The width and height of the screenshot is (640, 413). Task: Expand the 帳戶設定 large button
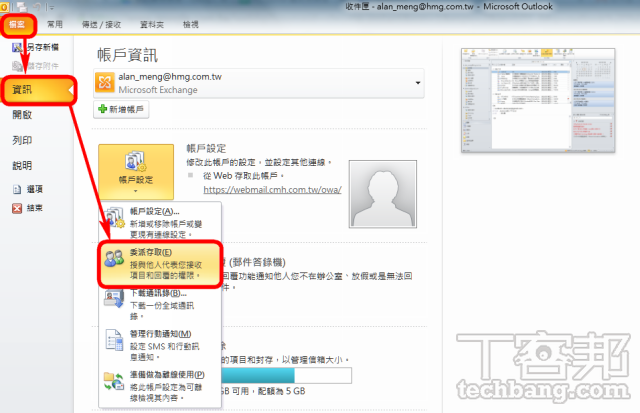coord(136,172)
